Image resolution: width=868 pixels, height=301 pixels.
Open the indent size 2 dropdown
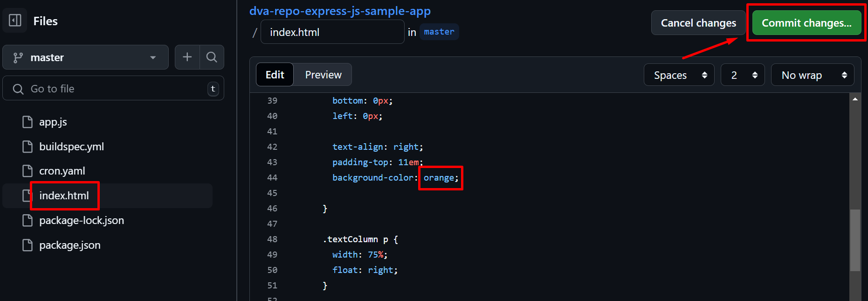pos(742,75)
